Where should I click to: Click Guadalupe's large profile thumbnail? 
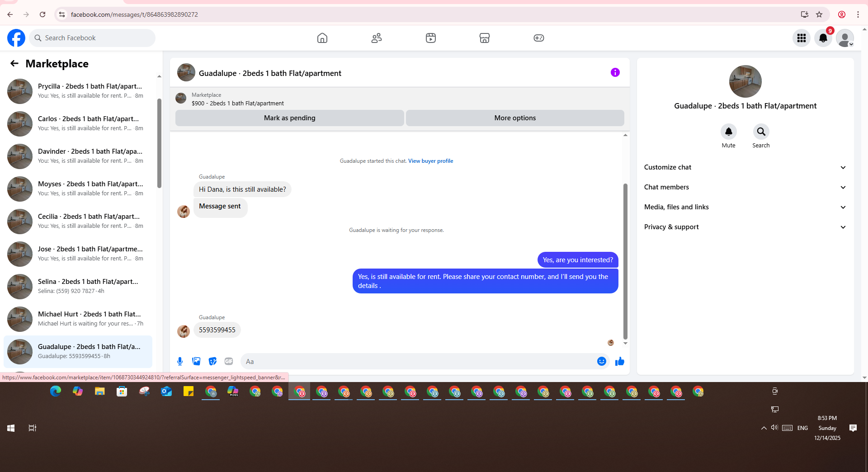[745, 81]
